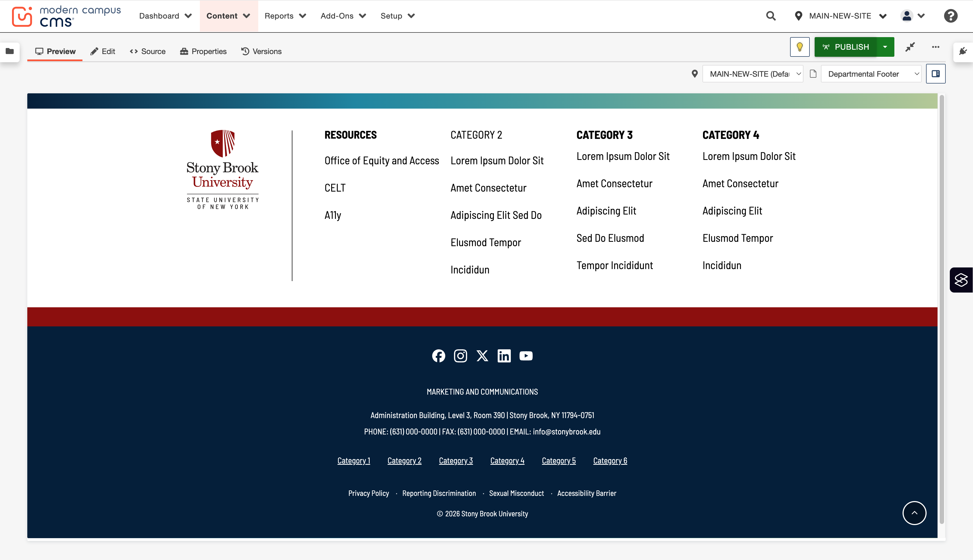Open the Privacy Policy link

coord(369,493)
